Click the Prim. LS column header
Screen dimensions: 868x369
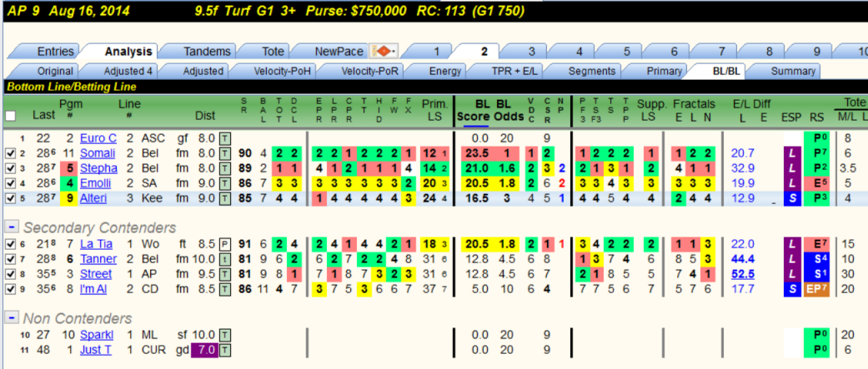(x=434, y=110)
